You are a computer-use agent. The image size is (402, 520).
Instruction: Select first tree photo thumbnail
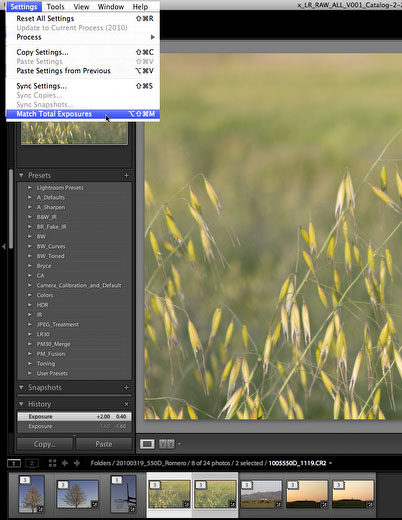click(31, 494)
